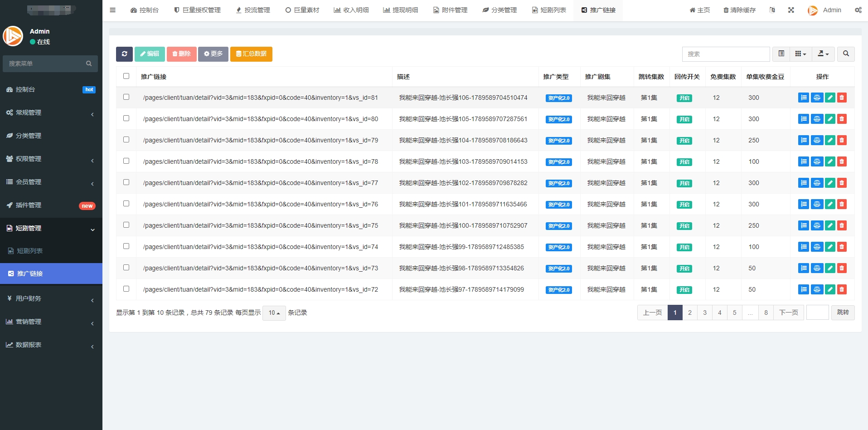Click the balance scale icon for vs_id=74
The height and width of the screenshot is (430, 868).
(x=817, y=247)
